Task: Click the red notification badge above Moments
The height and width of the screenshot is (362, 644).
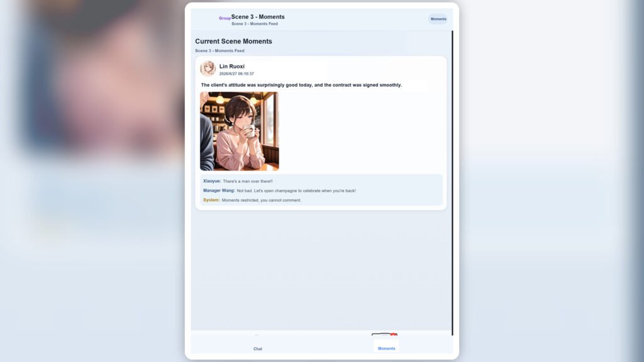Action: (394, 335)
